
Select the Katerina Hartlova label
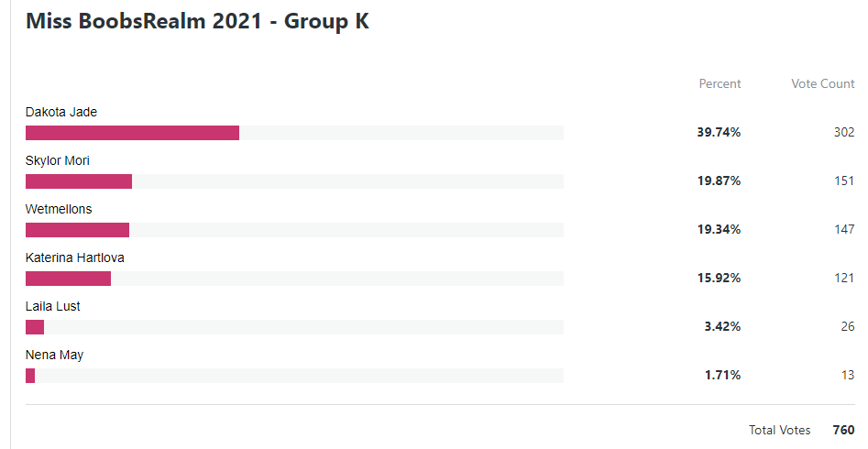point(75,257)
